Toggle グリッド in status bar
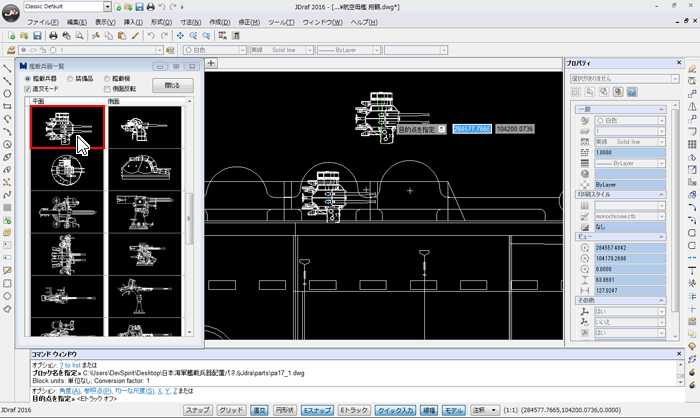This screenshot has height=418, width=700. tap(231, 410)
